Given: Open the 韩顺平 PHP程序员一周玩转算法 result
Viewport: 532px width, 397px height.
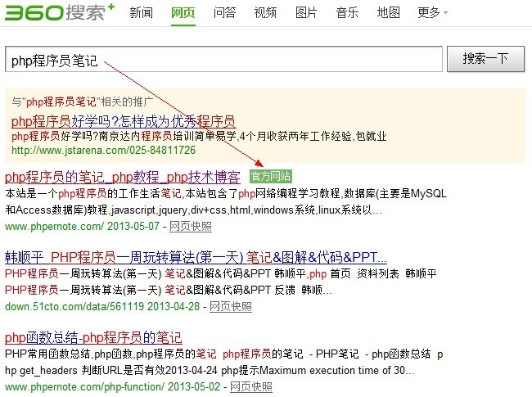Looking at the screenshot, I should (x=196, y=256).
